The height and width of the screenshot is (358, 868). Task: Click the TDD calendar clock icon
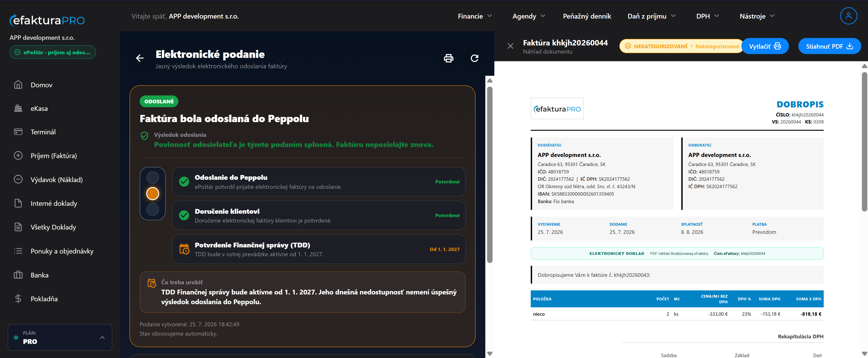click(x=184, y=249)
